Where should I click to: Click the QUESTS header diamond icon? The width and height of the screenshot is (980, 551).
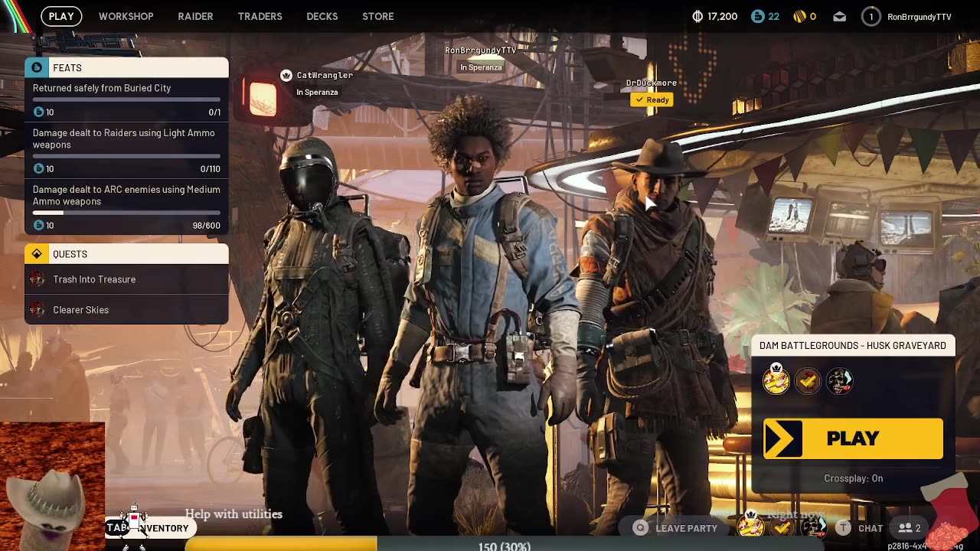click(36, 254)
